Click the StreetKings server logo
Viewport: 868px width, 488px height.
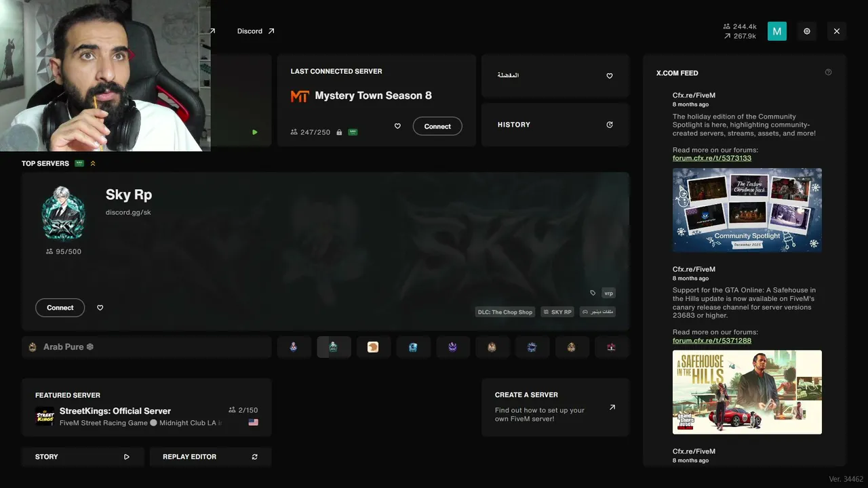(x=45, y=416)
